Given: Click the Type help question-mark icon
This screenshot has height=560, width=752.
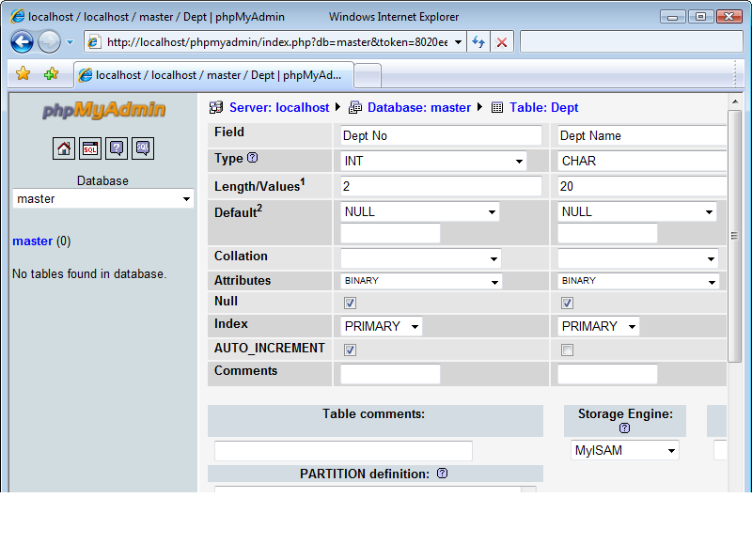Looking at the screenshot, I should [252, 157].
